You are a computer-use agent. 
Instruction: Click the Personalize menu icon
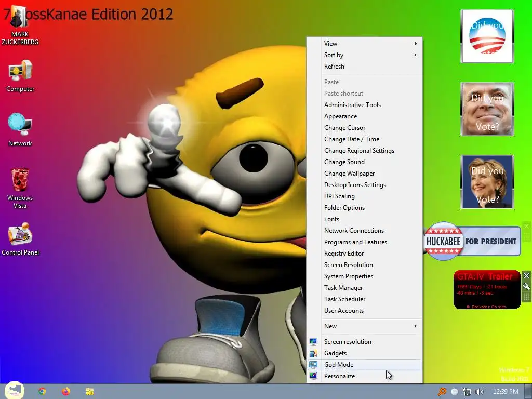(x=313, y=376)
